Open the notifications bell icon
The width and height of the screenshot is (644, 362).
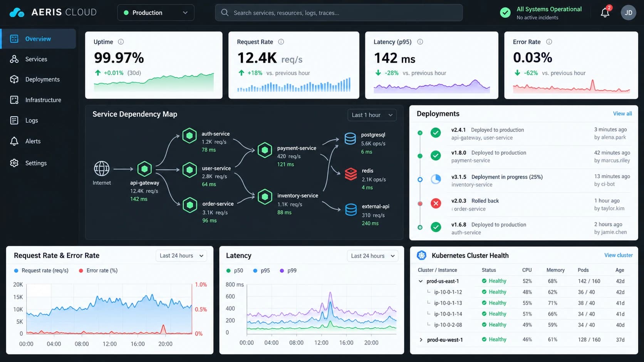pyautogui.click(x=605, y=12)
